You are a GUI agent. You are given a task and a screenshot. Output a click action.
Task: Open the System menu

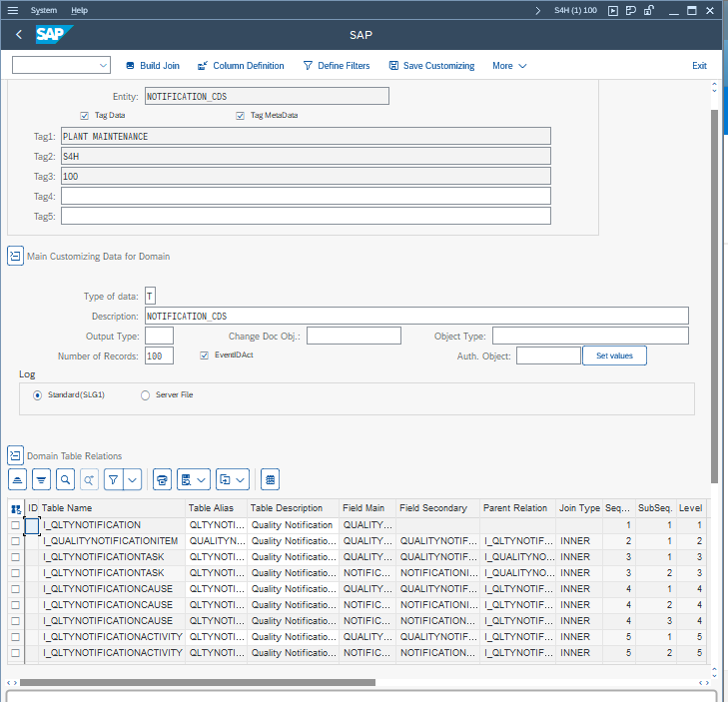point(44,10)
